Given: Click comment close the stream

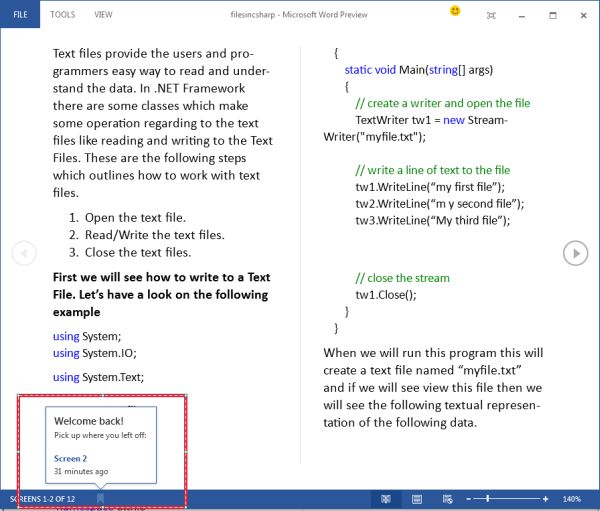Looking at the screenshot, I should tap(403, 278).
